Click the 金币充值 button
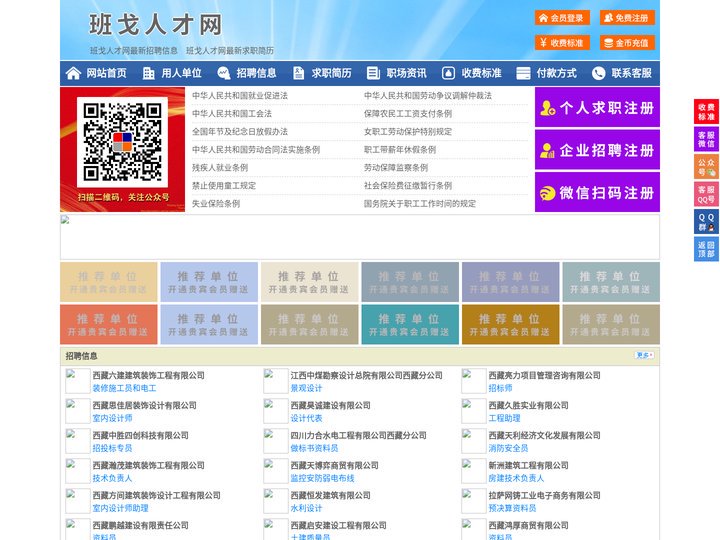720x540 pixels. tap(627, 43)
